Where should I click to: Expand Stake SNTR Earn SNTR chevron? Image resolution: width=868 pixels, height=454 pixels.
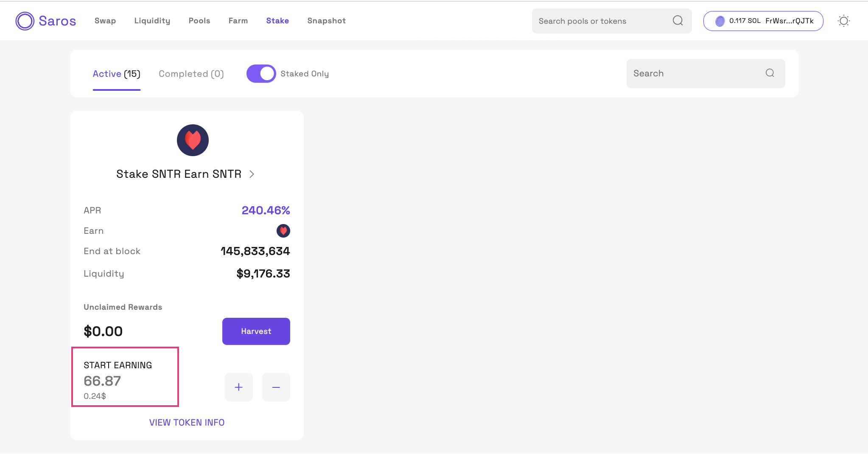click(x=252, y=174)
